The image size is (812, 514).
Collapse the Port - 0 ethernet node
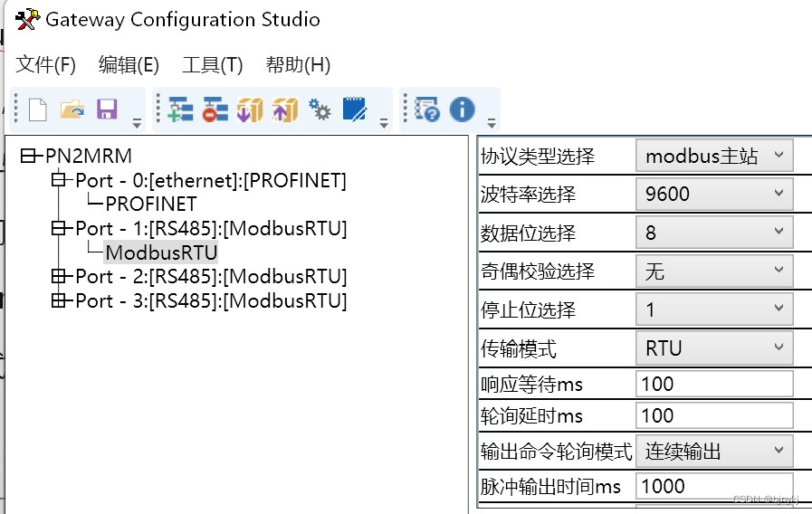click(x=59, y=180)
